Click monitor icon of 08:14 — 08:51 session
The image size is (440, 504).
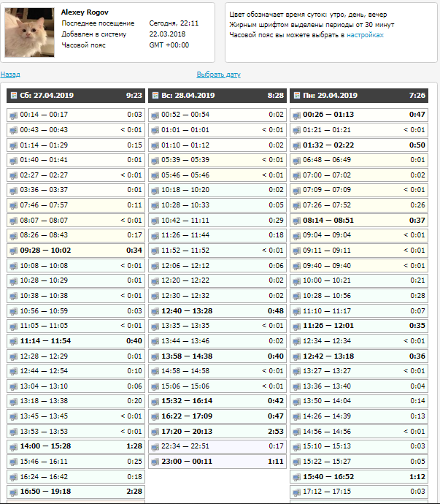pyautogui.click(x=296, y=220)
